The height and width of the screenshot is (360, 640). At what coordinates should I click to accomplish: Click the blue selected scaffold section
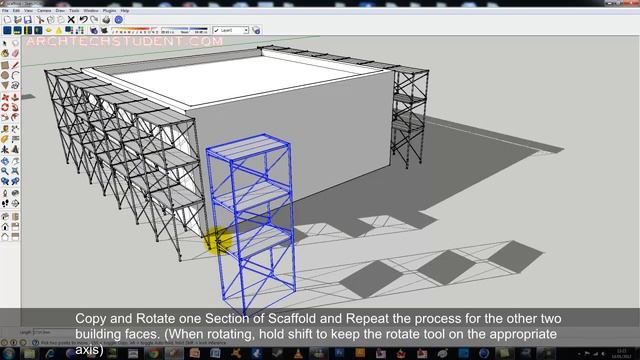pyautogui.click(x=251, y=224)
